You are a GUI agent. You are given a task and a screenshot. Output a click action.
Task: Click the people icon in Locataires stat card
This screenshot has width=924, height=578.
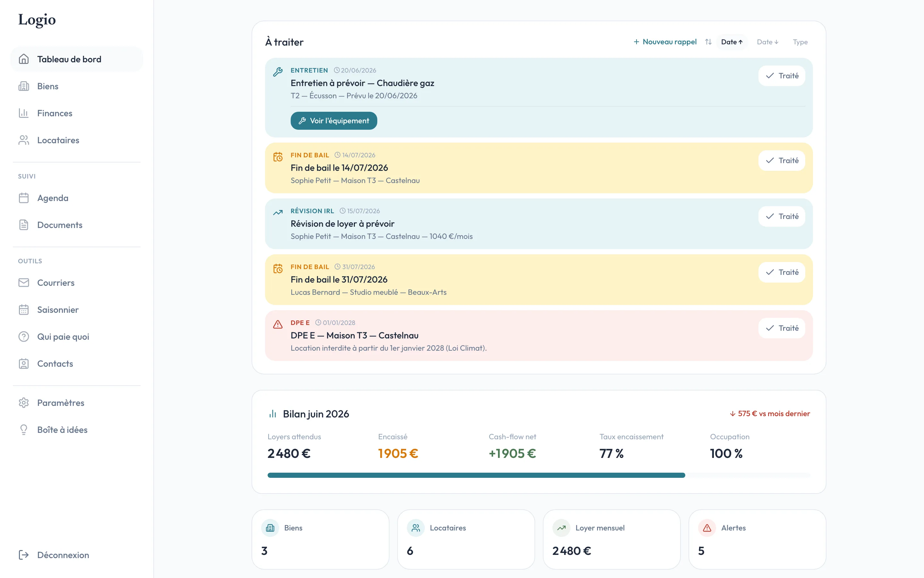tap(416, 528)
